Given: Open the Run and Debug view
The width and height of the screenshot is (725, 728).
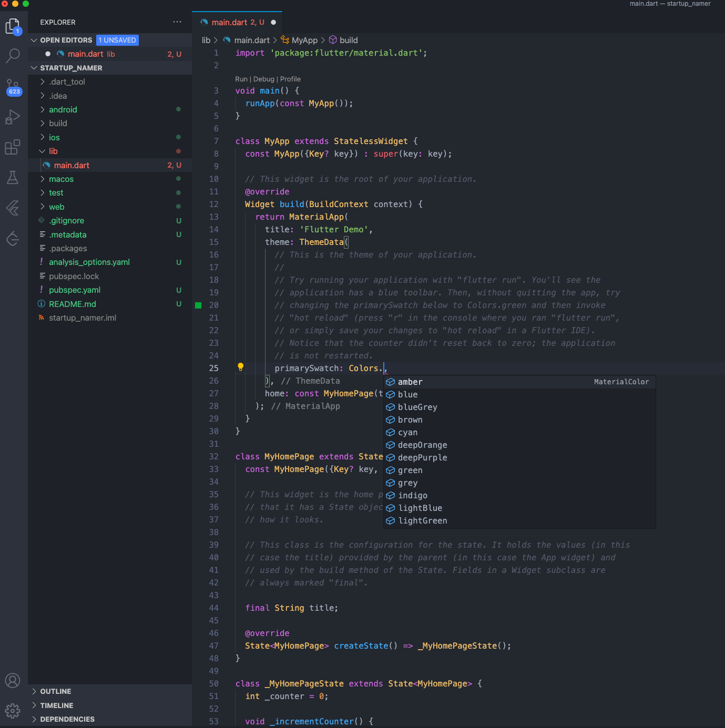Looking at the screenshot, I should point(13,117).
